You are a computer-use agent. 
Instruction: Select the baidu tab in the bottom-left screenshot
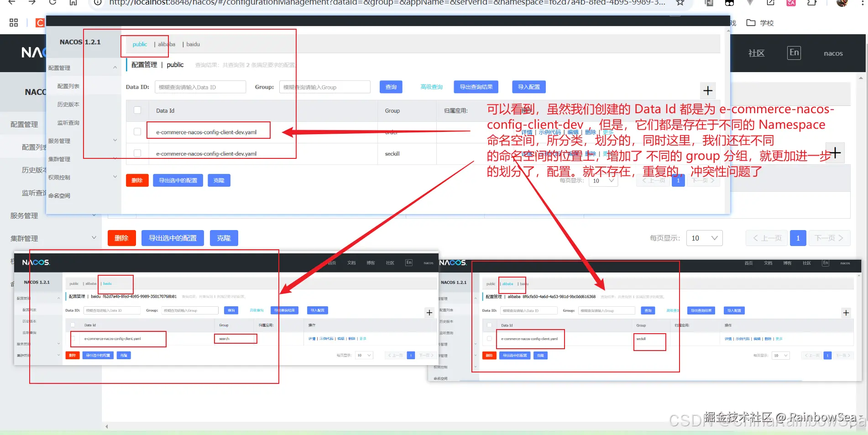[x=107, y=283]
